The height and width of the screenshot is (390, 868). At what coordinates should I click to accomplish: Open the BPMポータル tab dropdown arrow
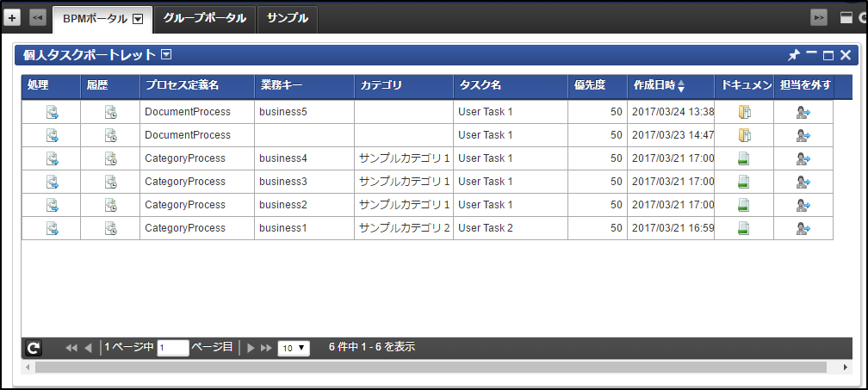coord(139,19)
